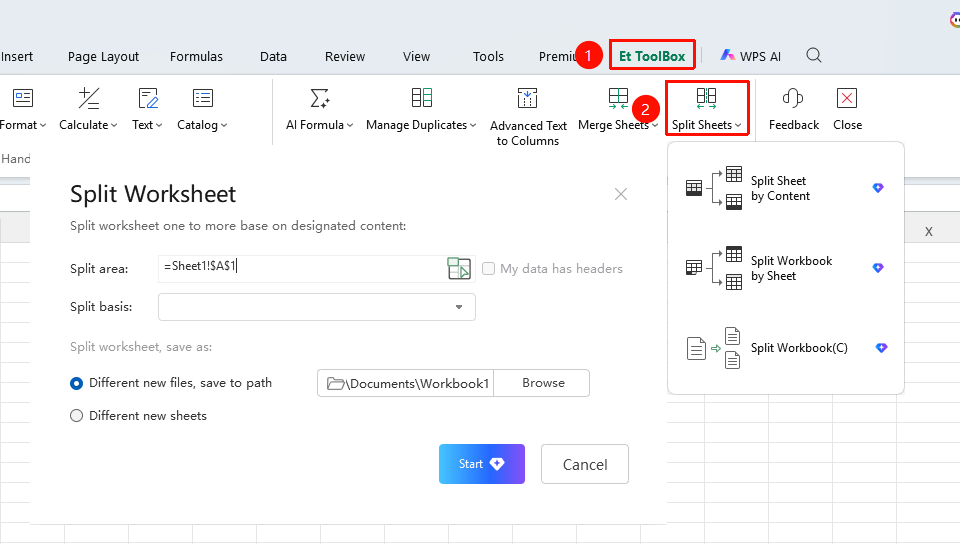Click the red Close toolbox icon
The width and height of the screenshot is (960, 544).
tap(847, 98)
